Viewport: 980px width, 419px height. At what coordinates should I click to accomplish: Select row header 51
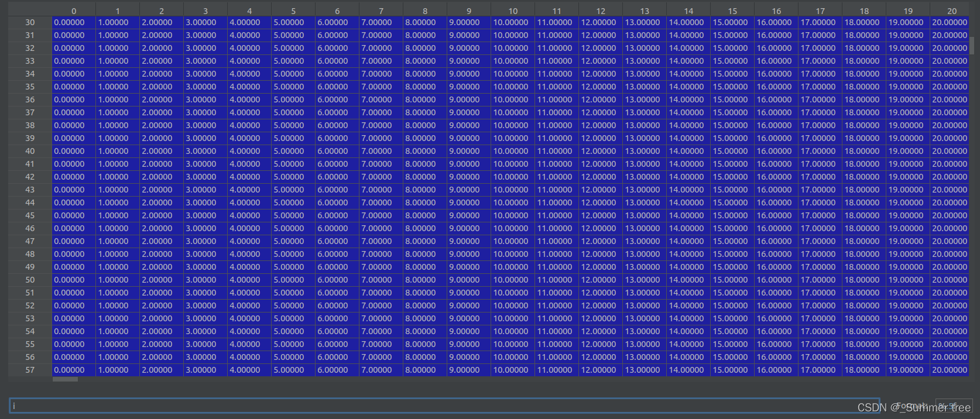(x=30, y=293)
